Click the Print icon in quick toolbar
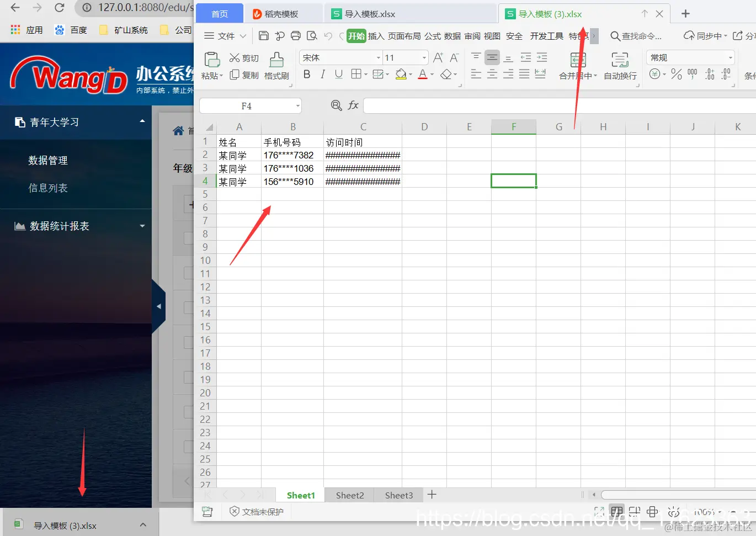 click(296, 36)
